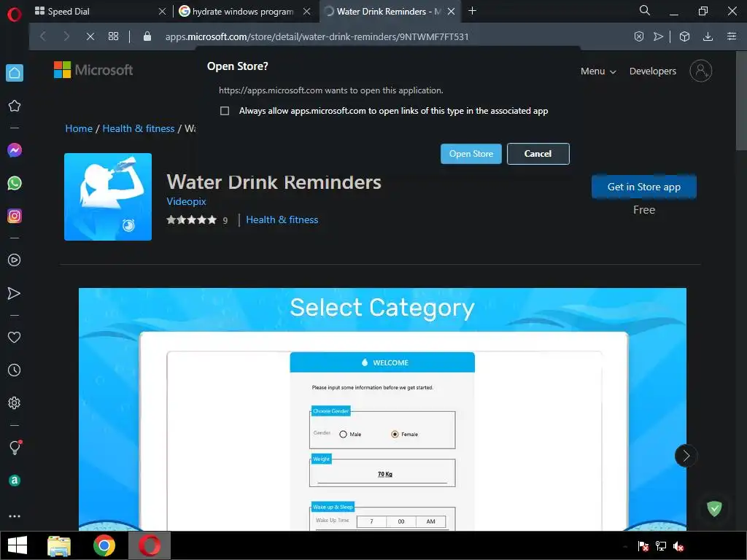Close the Speed Dial tab
The height and width of the screenshot is (560, 747).
162,11
